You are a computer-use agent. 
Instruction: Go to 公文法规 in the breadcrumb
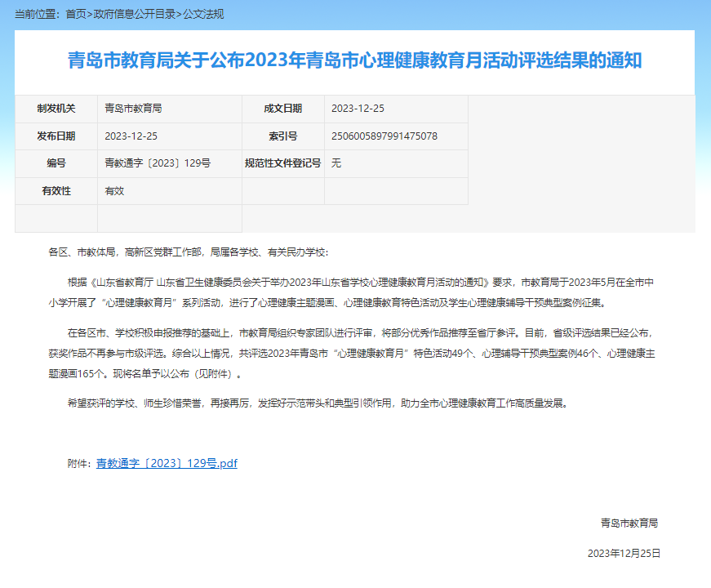coord(203,14)
